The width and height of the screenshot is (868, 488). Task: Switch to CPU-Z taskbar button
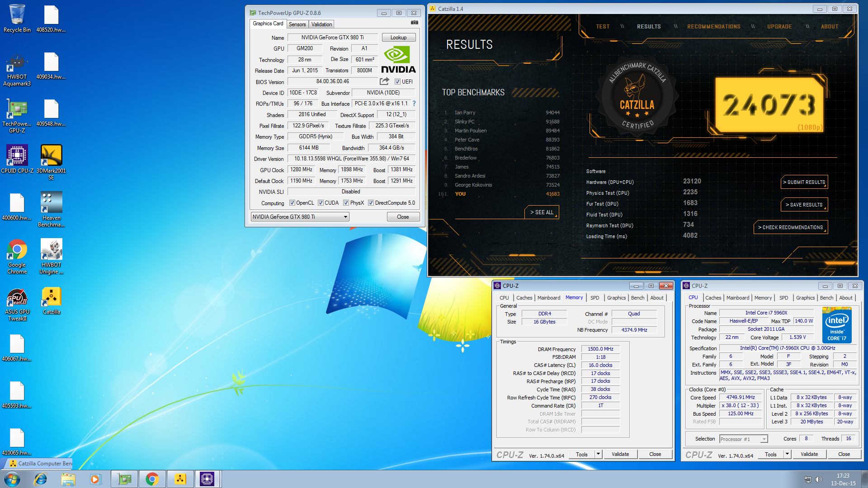(x=208, y=479)
